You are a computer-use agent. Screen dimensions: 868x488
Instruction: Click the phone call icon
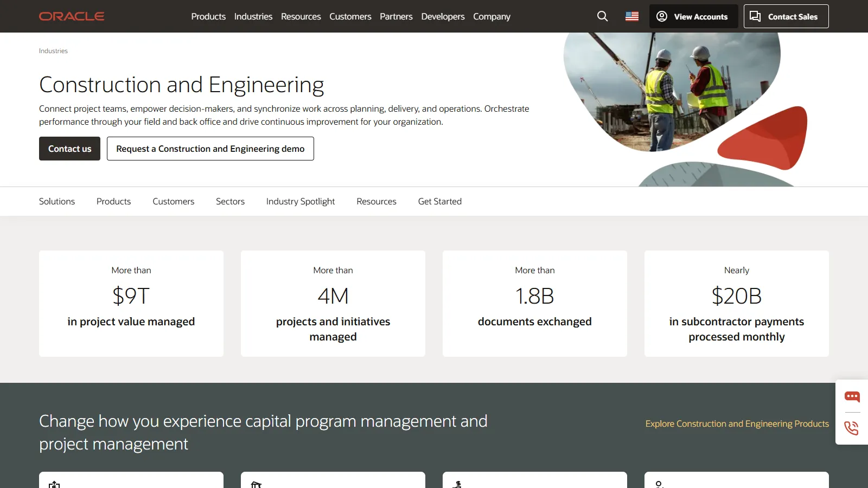(852, 428)
